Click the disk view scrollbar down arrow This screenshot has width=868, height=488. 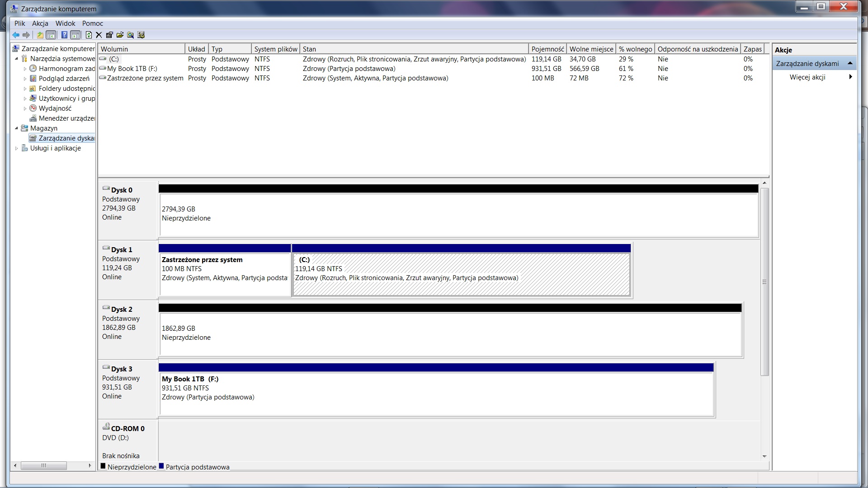click(x=764, y=456)
